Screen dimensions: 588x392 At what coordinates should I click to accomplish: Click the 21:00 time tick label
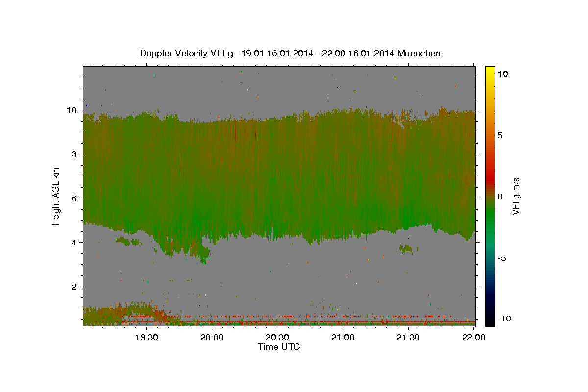(343, 337)
